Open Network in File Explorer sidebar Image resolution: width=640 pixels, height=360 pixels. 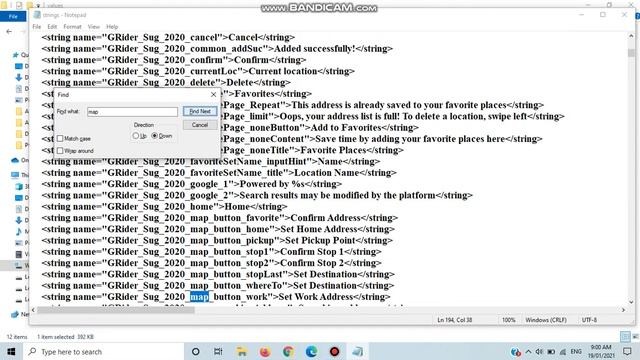tap(20, 314)
